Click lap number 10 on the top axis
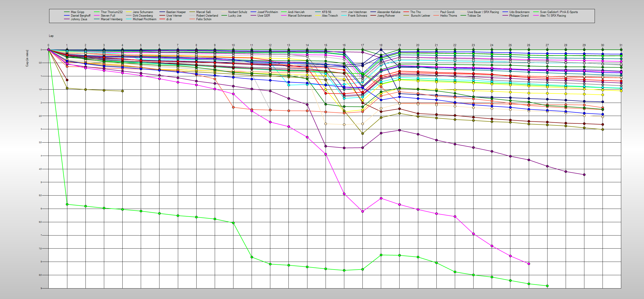Screen dimensions: 644x299 (x=233, y=45)
